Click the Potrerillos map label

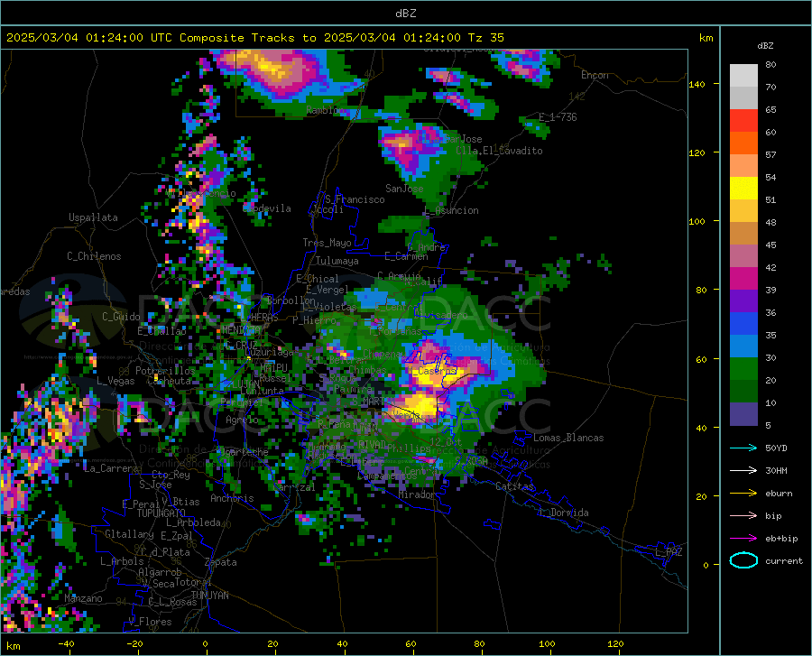pyautogui.click(x=165, y=371)
